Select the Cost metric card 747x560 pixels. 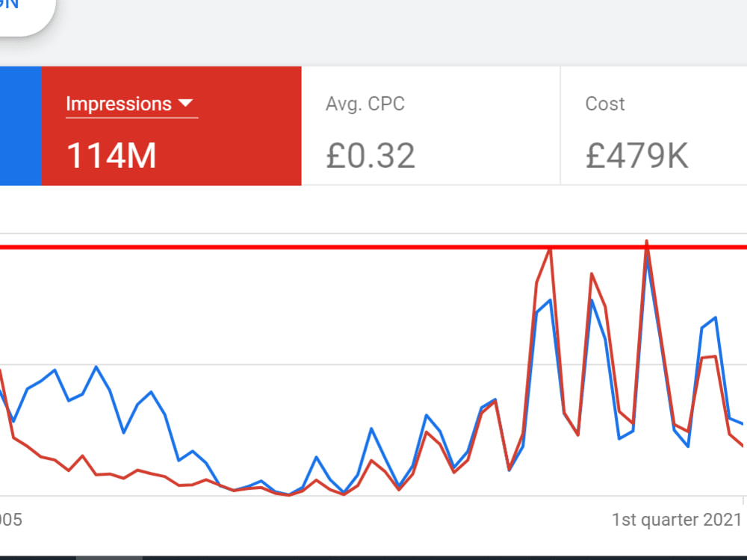click(x=654, y=125)
